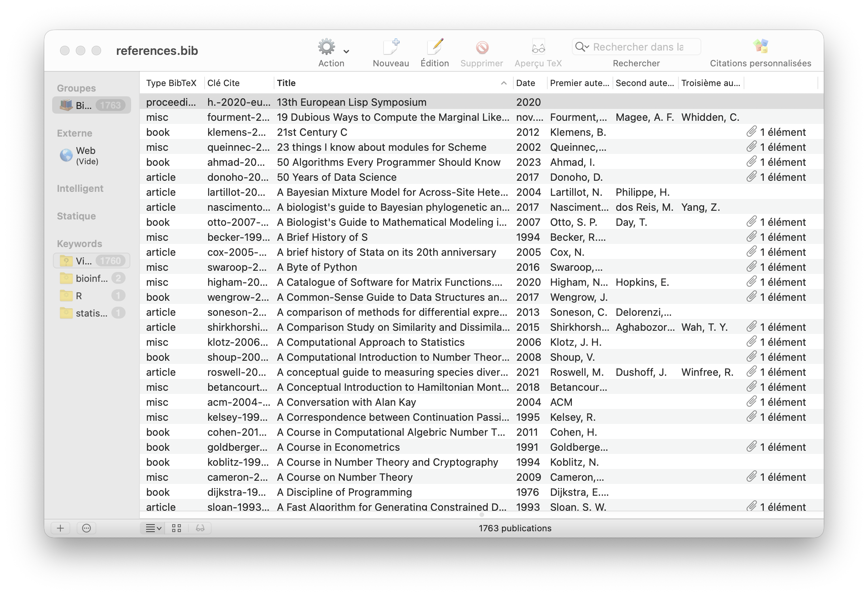
Task: Select the comparison of methods for differential entry
Action: click(x=481, y=312)
